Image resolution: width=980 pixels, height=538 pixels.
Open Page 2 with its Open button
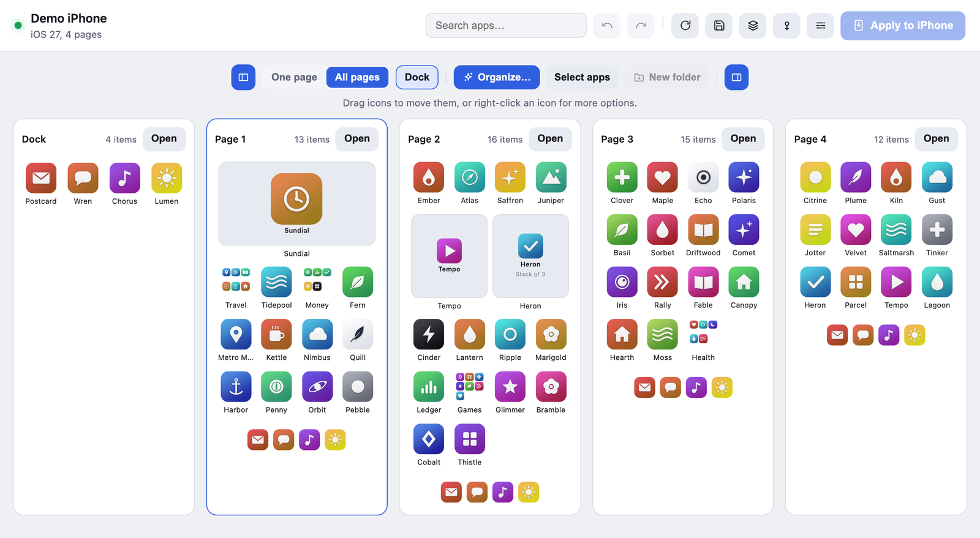point(550,139)
